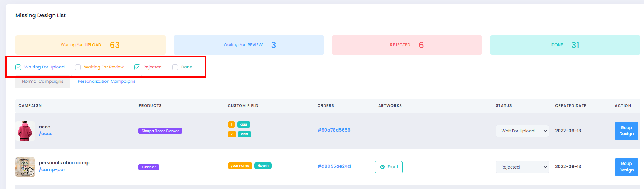Click the Rejected 6 summary card
The height and width of the screenshot is (189, 644).
click(407, 45)
